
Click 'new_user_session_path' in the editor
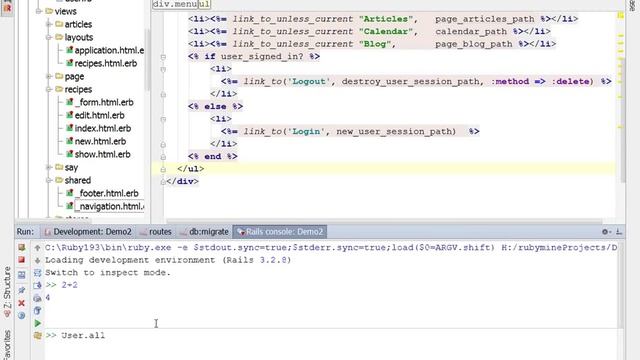click(394, 131)
